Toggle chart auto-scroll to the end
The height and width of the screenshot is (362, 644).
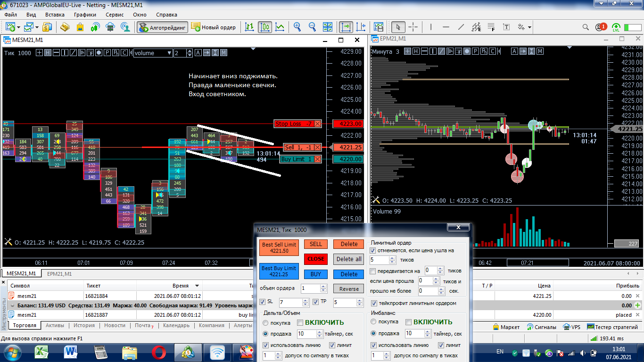(346, 27)
